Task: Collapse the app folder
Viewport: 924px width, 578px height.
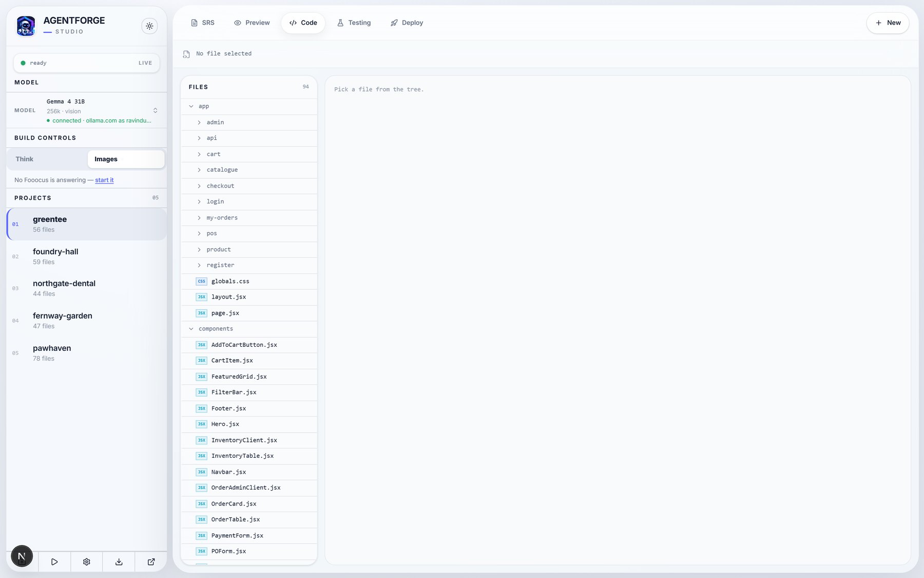Action: [x=249, y=106]
